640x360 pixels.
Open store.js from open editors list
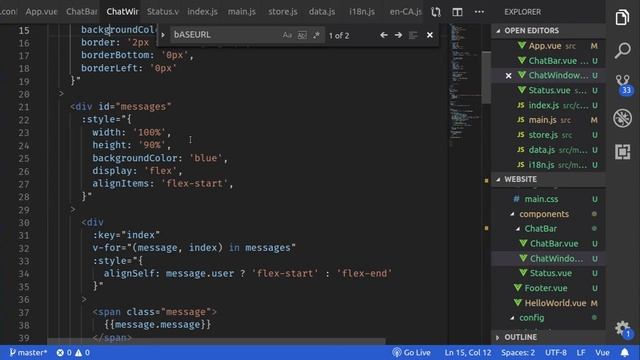pos(548,135)
